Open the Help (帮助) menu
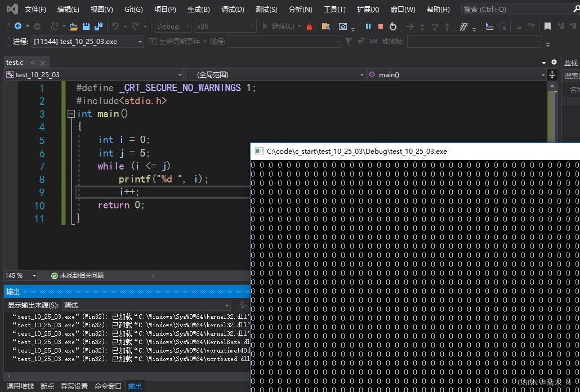580x392 pixels. tap(438, 9)
